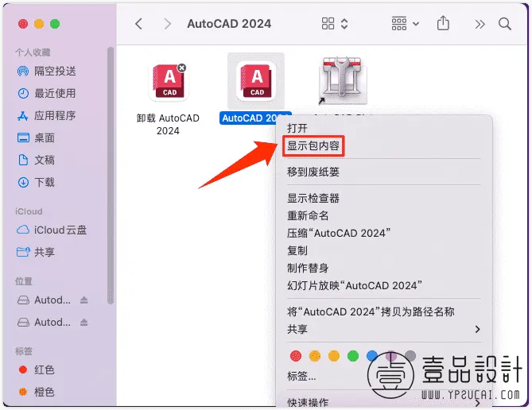Image resolution: width=532 pixels, height=410 pixels.
Task: Go forward with the right chevron
Action: (167, 24)
